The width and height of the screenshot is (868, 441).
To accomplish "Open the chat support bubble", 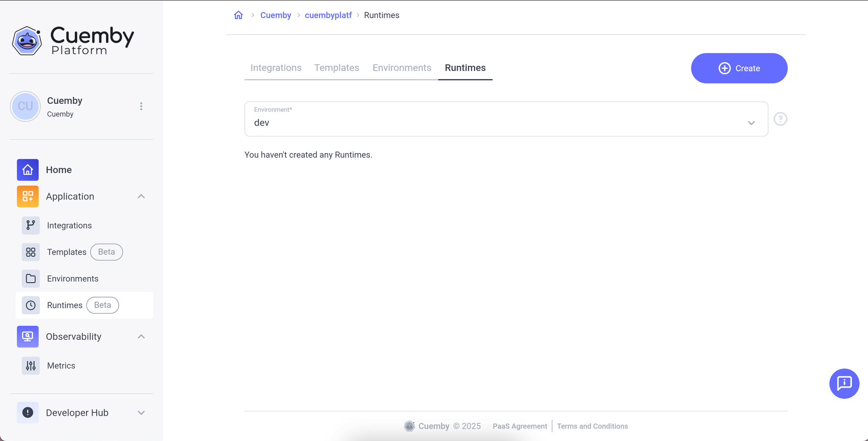I will point(844,384).
